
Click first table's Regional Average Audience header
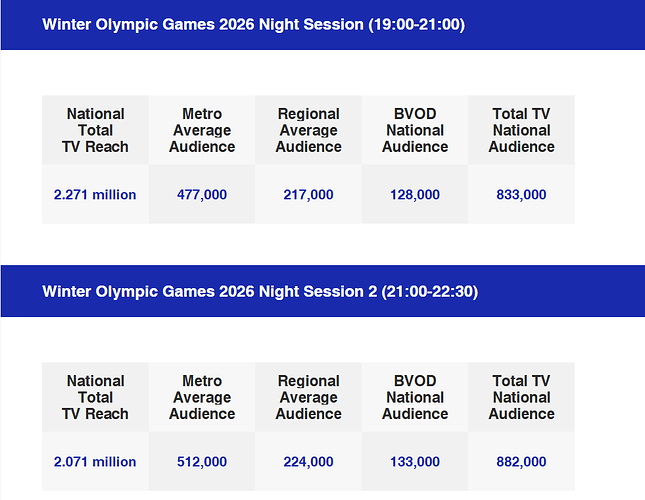click(x=308, y=130)
